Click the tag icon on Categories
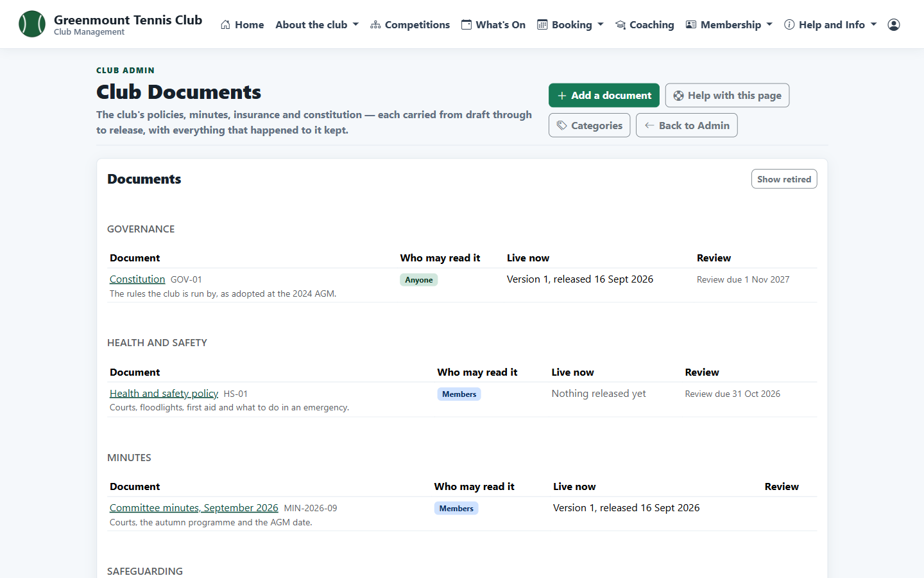This screenshot has height=578, width=924. pyautogui.click(x=562, y=125)
